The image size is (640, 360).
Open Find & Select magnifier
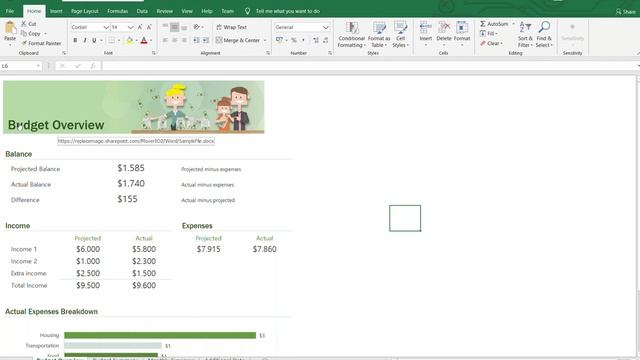[x=544, y=34]
